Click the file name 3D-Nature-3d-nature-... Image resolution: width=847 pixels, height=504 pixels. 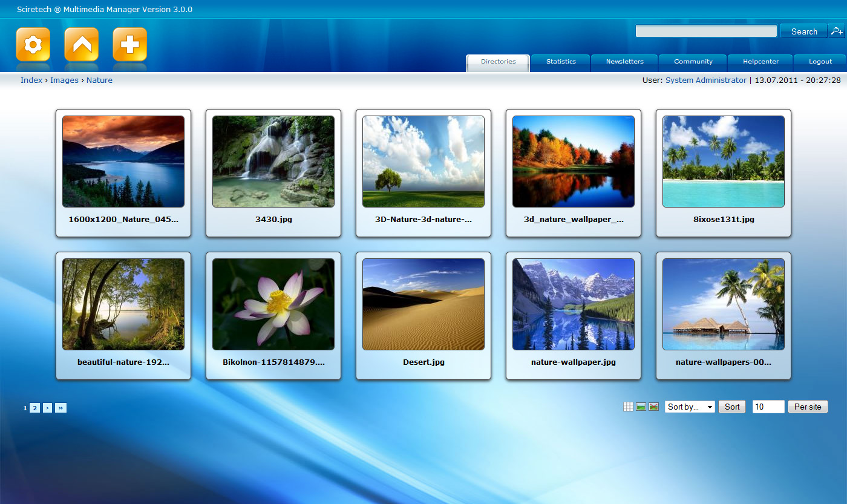(x=423, y=220)
